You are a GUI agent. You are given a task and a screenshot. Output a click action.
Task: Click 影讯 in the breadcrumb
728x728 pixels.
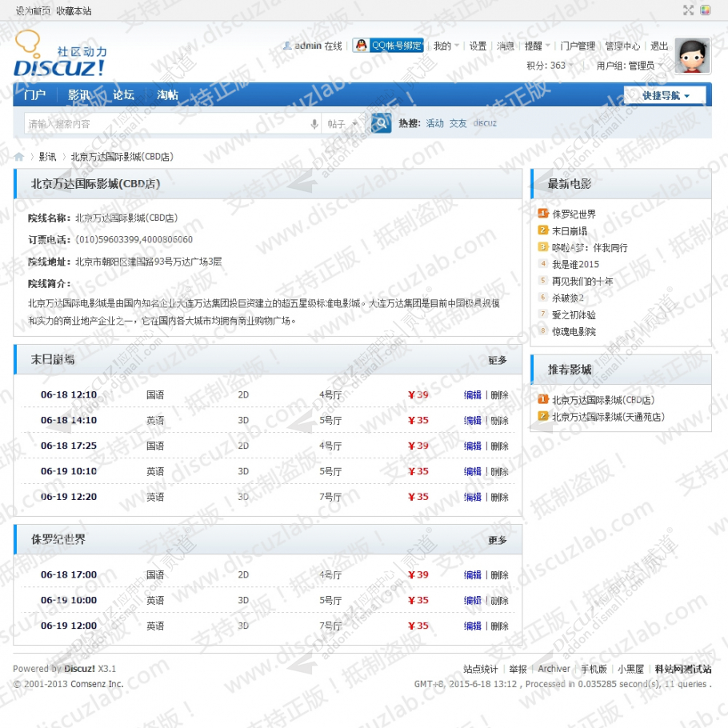47,157
